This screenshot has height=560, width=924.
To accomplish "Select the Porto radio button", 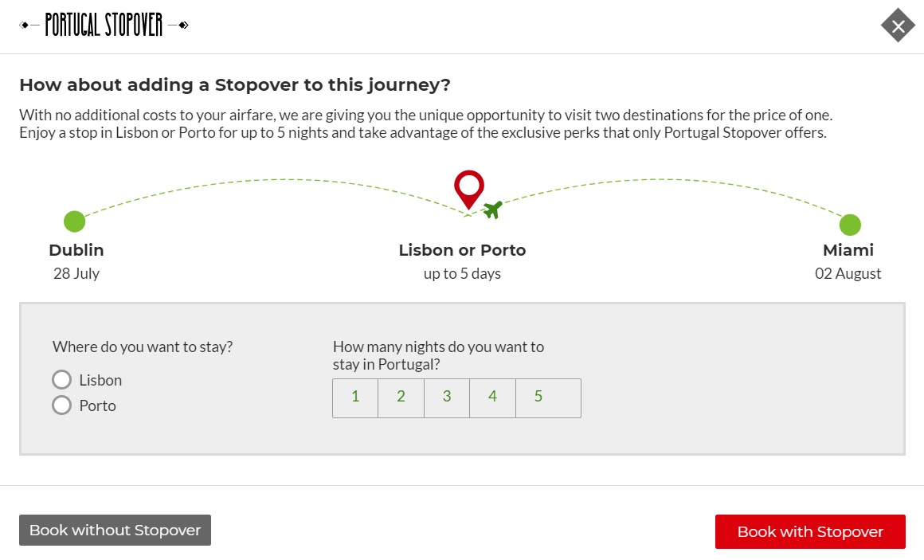I will click(62, 405).
